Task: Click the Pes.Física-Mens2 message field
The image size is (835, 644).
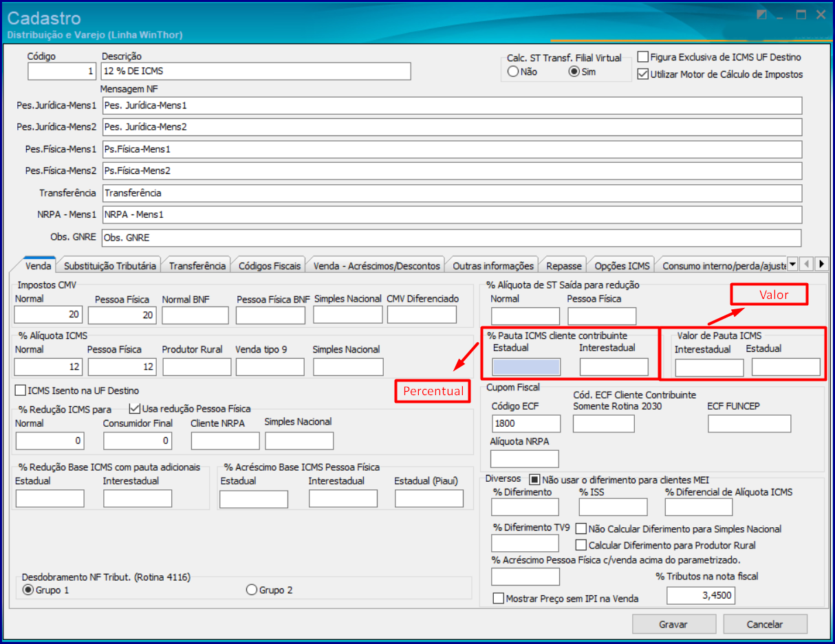Action: [452, 170]
